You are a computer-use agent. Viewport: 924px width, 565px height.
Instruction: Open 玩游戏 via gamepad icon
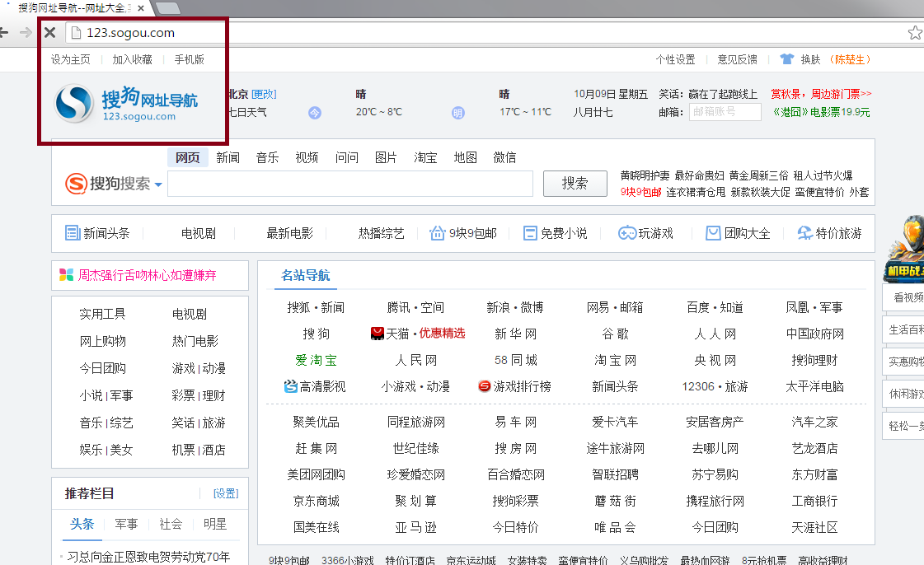626,233
